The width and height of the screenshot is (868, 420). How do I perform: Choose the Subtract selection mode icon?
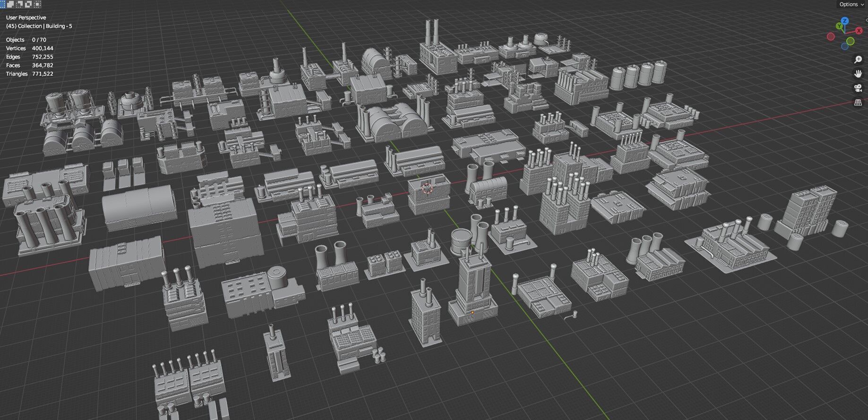click(19, 4)
